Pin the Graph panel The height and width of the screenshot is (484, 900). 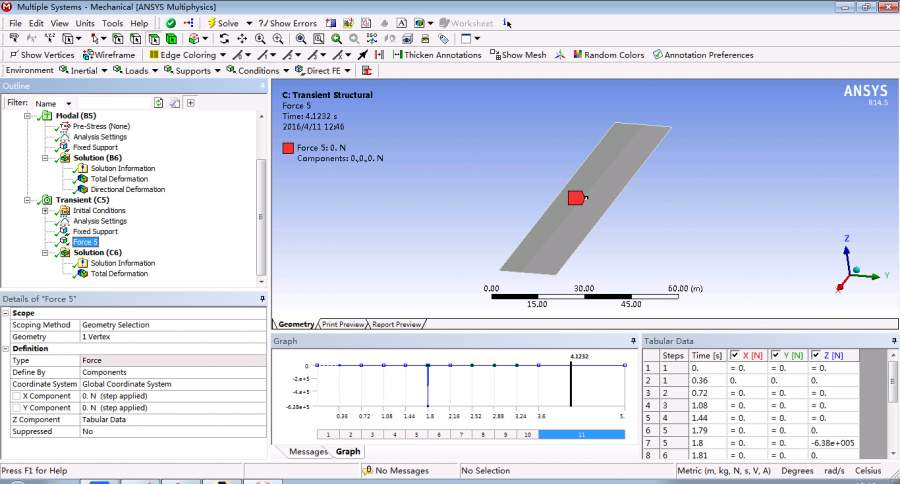[x=634, y=340]
